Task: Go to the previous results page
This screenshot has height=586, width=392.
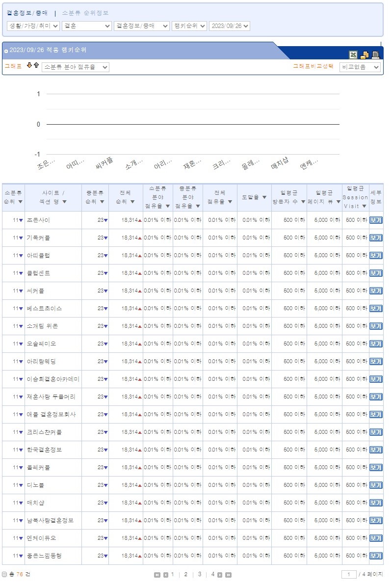Action: [165, 575]
